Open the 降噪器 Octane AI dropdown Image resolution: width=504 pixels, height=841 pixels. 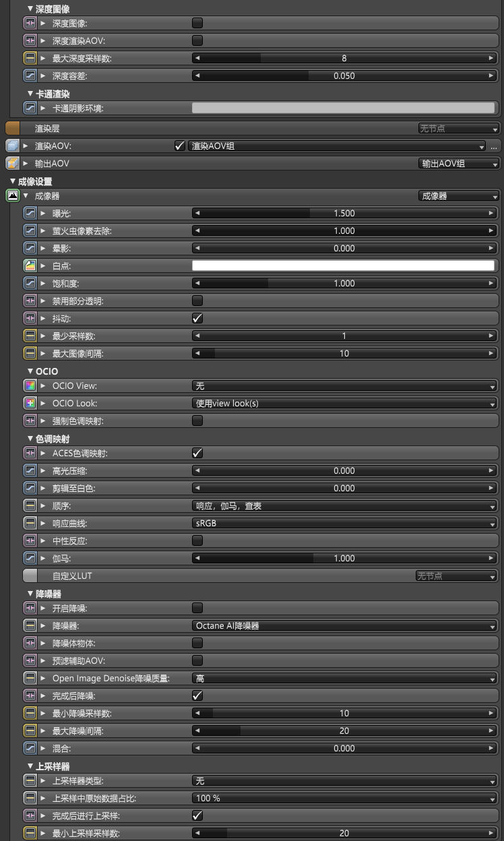(x=344, y=626)
